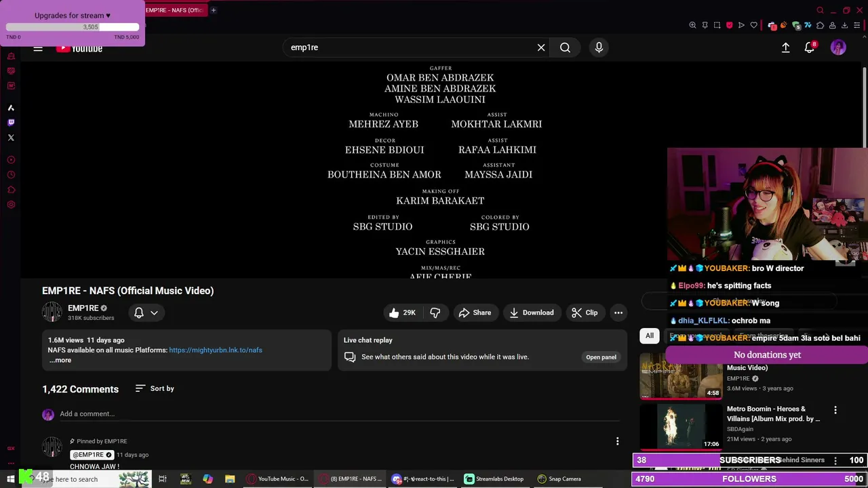Open the Aria AI sidebar icon
Screen dimensions: 868x488
click(11, 108)
